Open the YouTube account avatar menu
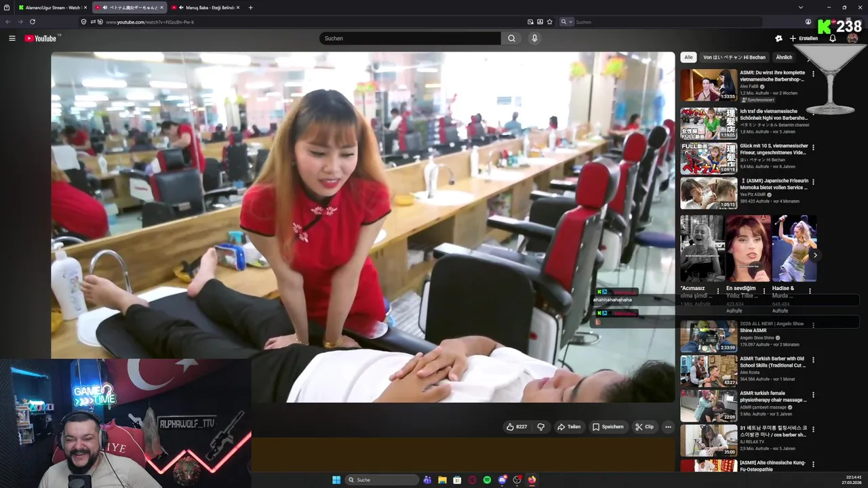868x488 pixels. [852, 39]
